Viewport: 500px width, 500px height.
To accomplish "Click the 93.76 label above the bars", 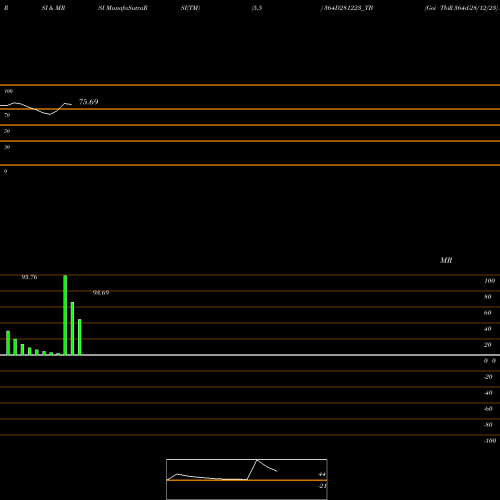I will coord(29,277).
